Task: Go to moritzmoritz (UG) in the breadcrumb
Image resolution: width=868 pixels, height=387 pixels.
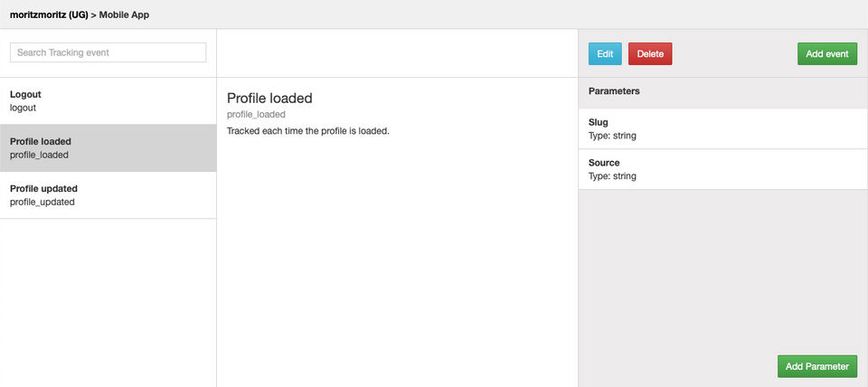Action: pyautogui.click(x=49, y=14)
